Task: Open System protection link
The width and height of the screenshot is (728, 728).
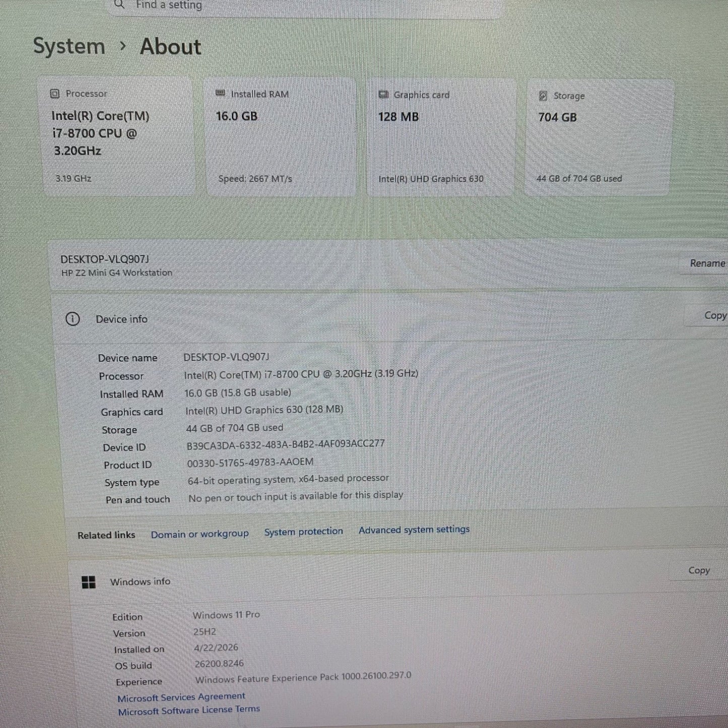Action: pos(303,532)
